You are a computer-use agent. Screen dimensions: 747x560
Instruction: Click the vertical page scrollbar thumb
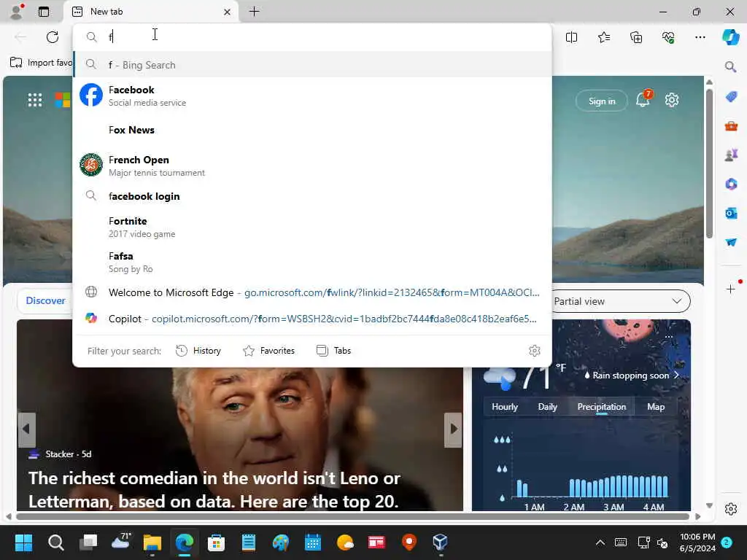tap(709, 164)
